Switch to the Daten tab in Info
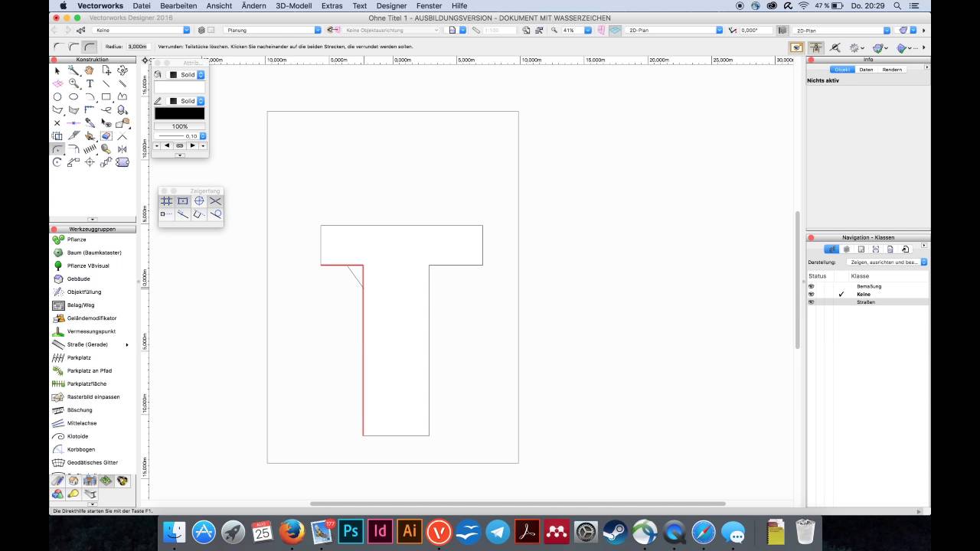 click(x=866, y=70)
